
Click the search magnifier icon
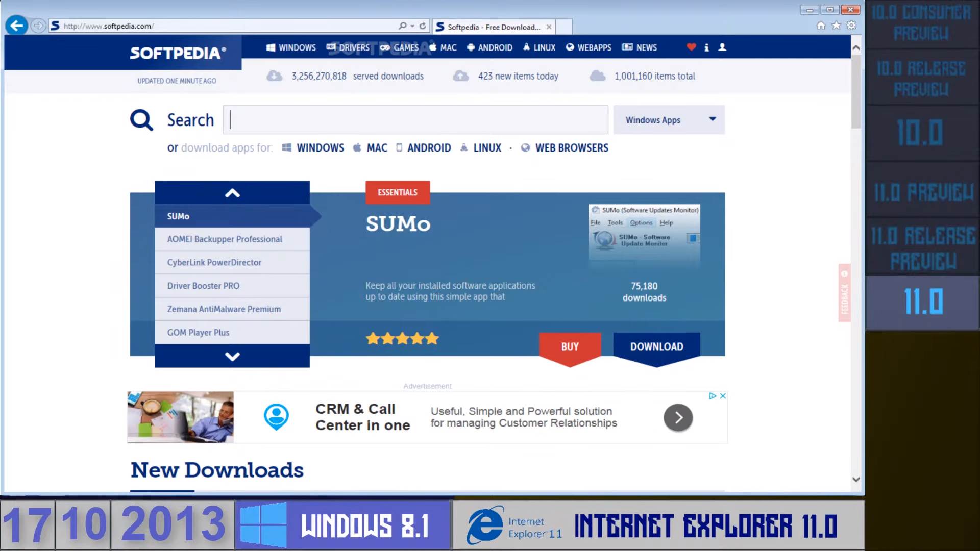pos(141,120)
